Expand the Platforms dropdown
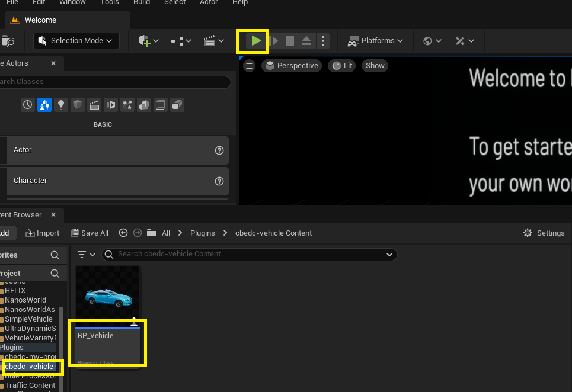Screen dimensions: 572x392 click(375, 41)
